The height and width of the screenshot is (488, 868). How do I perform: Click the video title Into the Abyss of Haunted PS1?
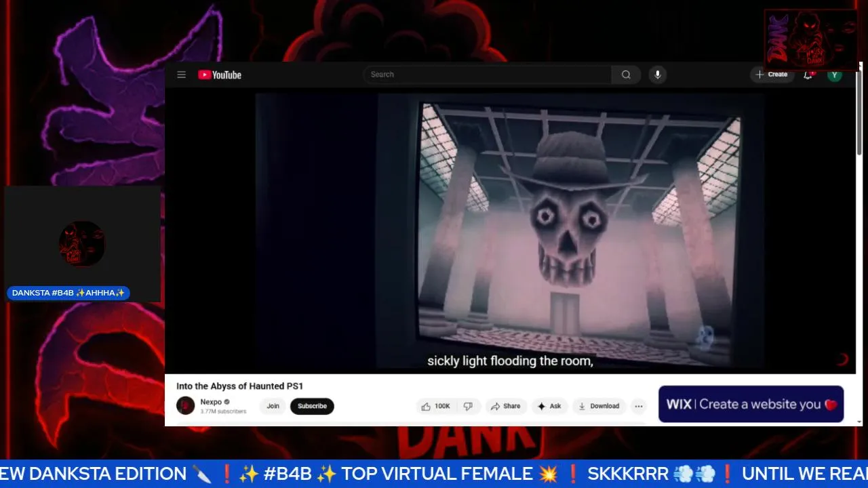[240, 386]
